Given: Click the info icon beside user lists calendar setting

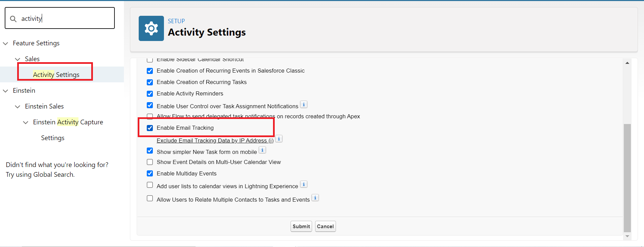Looking at the screenshot, I should (303, 184).
